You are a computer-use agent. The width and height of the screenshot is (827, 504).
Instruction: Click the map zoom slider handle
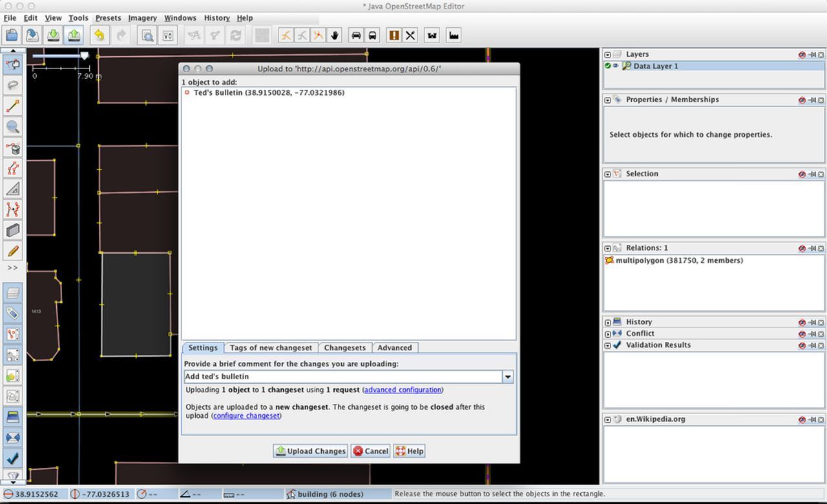tap(84, 56)
